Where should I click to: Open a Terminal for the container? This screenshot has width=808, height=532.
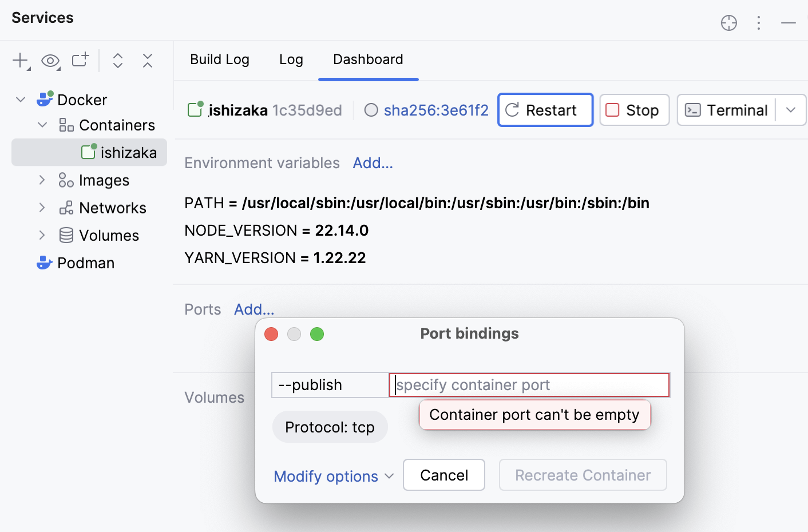(727, 110)
